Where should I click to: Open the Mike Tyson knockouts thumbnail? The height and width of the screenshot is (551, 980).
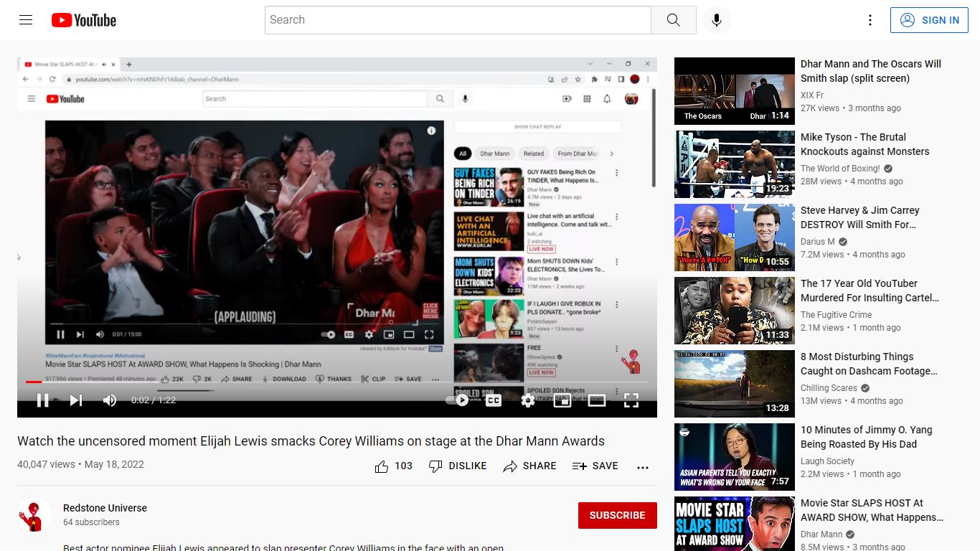coord(735,164)
